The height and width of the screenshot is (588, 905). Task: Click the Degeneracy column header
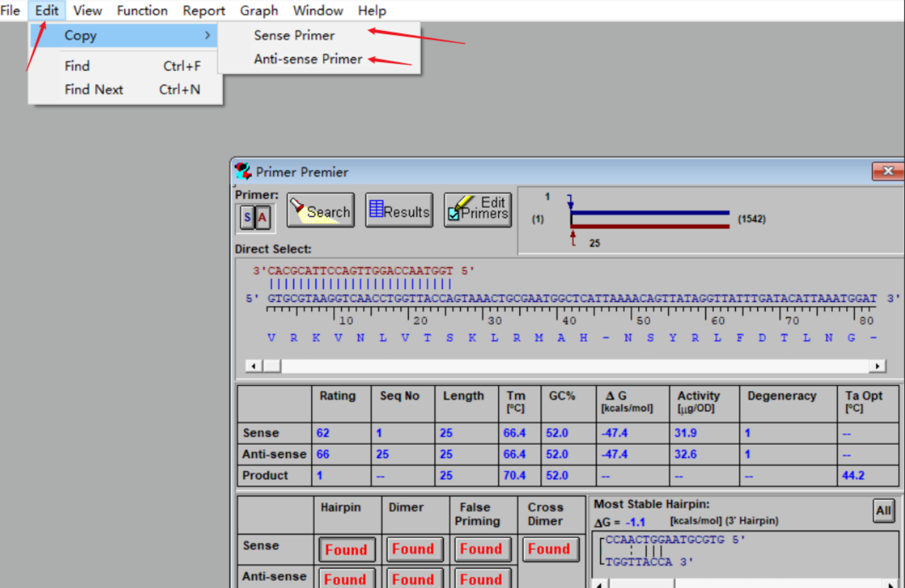(782, 396)
